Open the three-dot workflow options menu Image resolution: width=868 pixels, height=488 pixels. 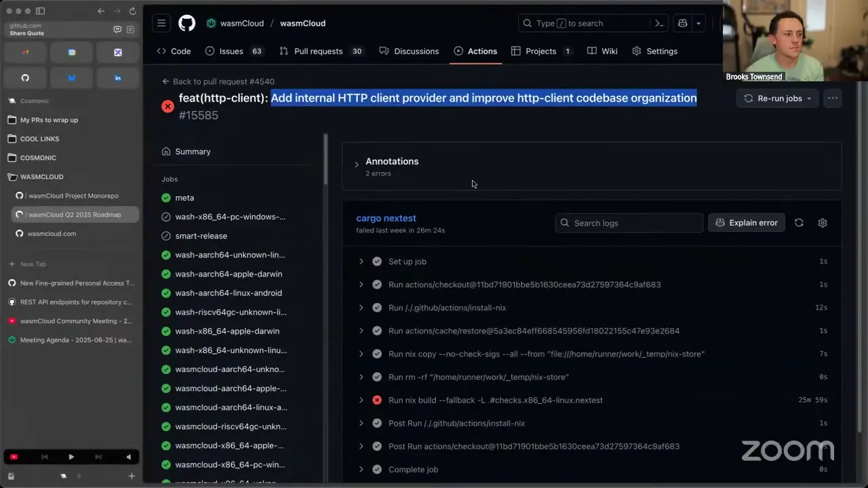point(833,98)
